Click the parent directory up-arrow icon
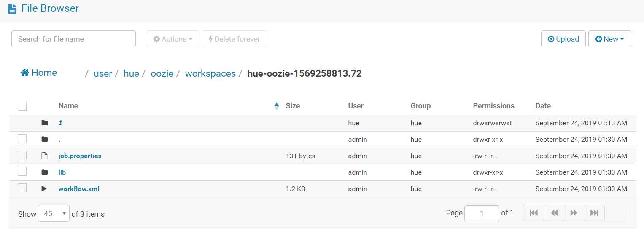Screen dimensions: 644x237 pos(60,123)
